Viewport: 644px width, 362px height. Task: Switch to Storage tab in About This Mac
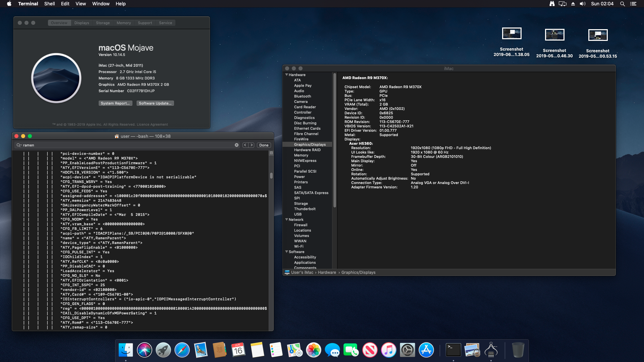(103, 23)
